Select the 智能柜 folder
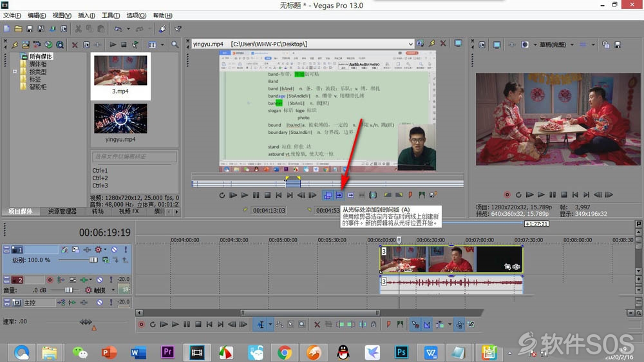Image resolution: width=644 pixels, height=362 pixels. 38,87
